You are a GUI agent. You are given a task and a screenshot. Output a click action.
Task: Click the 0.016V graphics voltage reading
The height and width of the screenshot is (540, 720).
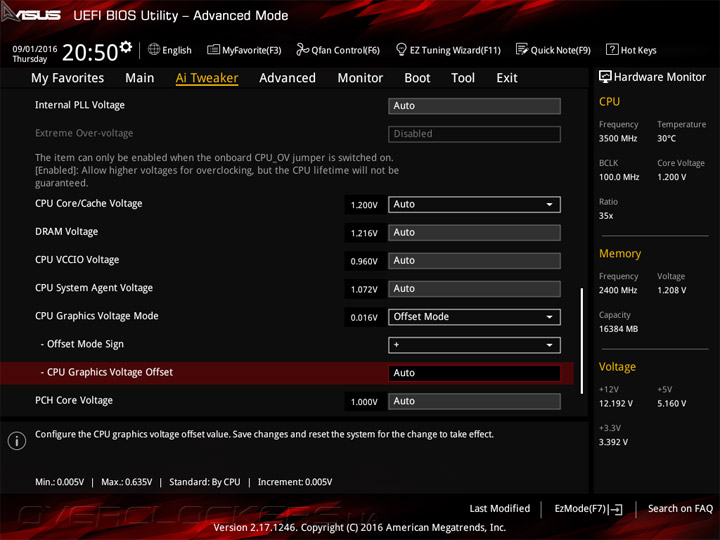click(364, 317)
